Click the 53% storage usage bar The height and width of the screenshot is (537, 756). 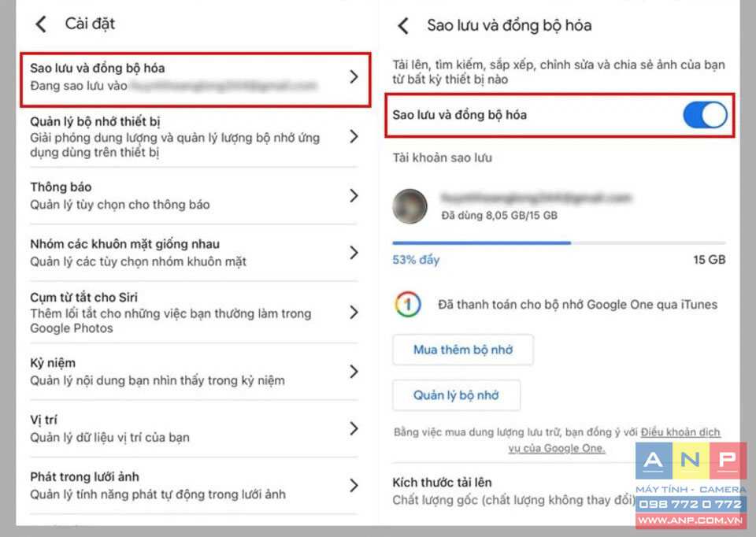coord(559,243)
